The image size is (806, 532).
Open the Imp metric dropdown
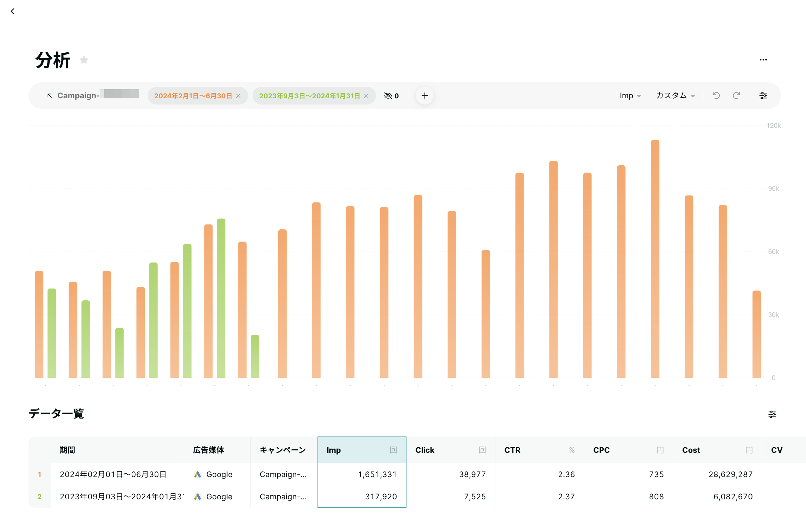(x=630, y=96)
